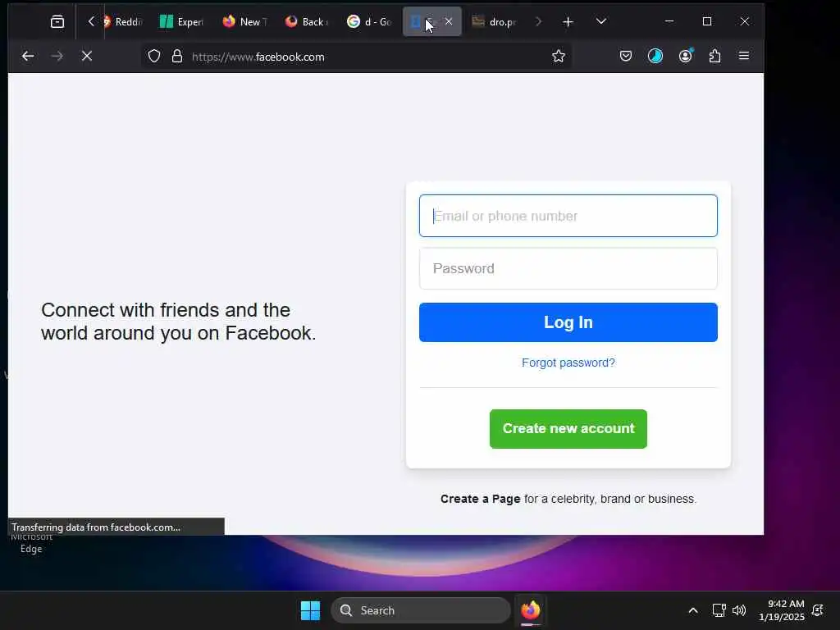
Task: Switch to the New Tab tab
Action: (244, 21)
